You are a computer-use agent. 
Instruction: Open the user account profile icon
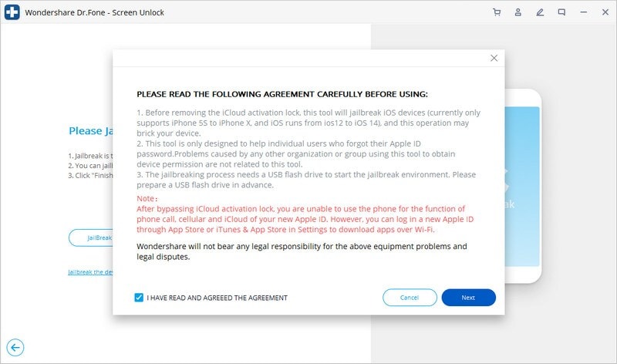coord(518,12)
